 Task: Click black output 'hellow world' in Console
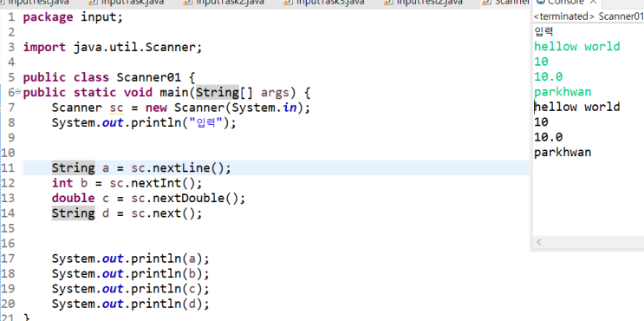[x=577, y=108]
